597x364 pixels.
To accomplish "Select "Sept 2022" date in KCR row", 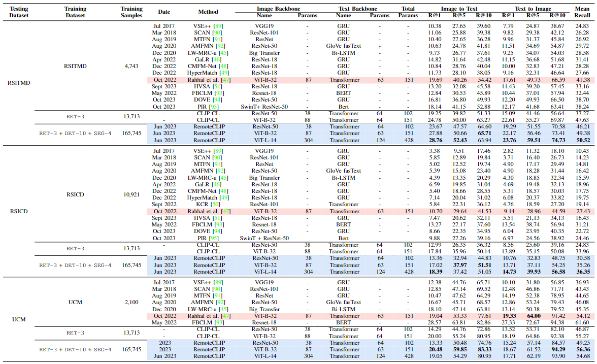I will [164, 205].
